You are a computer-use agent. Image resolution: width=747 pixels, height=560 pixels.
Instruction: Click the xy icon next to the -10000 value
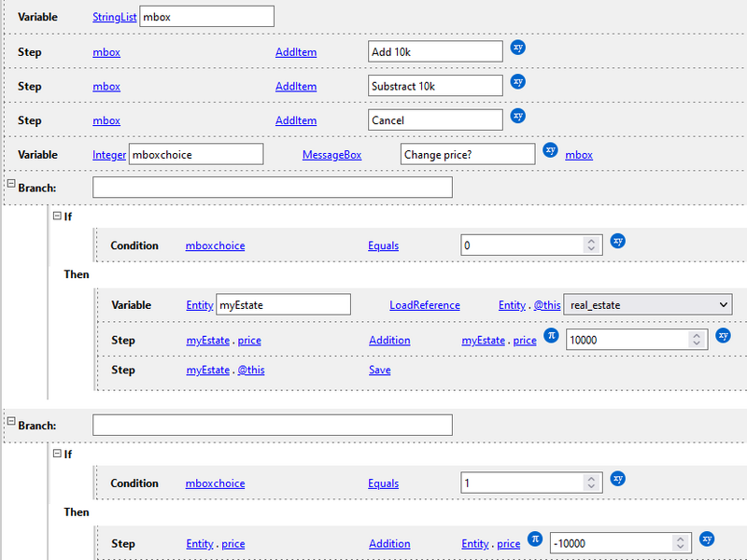[x=707, y=539]
